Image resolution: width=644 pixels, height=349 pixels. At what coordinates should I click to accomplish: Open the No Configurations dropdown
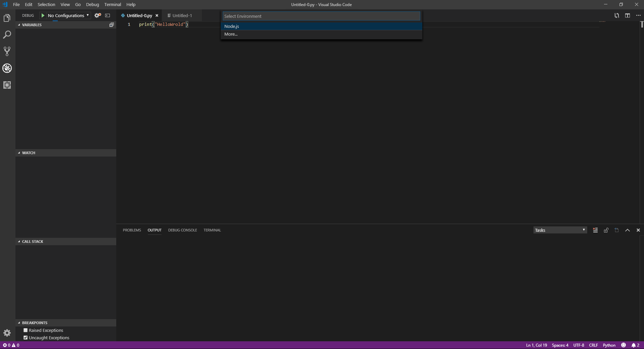(x=69, y=15)
